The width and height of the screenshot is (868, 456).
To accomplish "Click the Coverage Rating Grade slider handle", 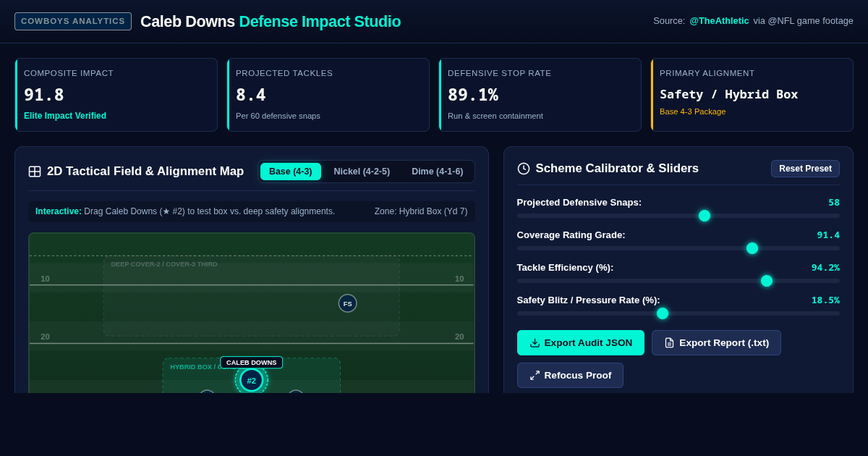I will pos(752,248).
